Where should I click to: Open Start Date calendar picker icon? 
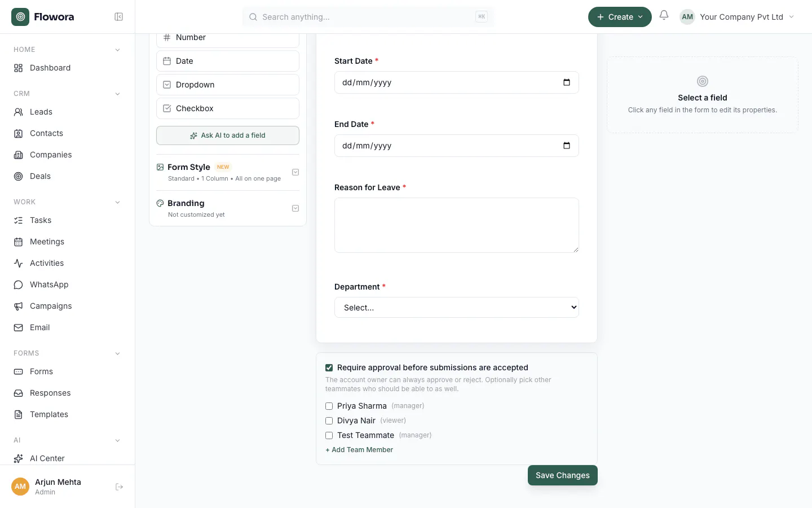(x=567, y=82)
